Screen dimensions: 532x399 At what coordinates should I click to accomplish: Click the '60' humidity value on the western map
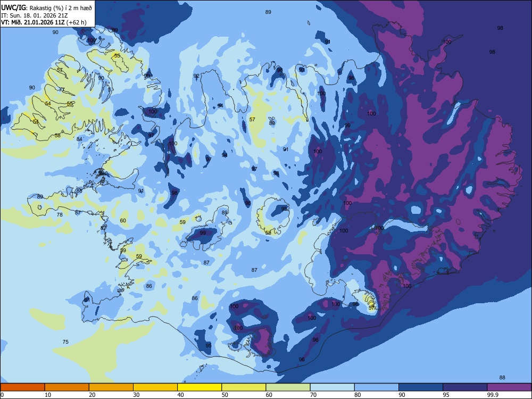point(123,221)
